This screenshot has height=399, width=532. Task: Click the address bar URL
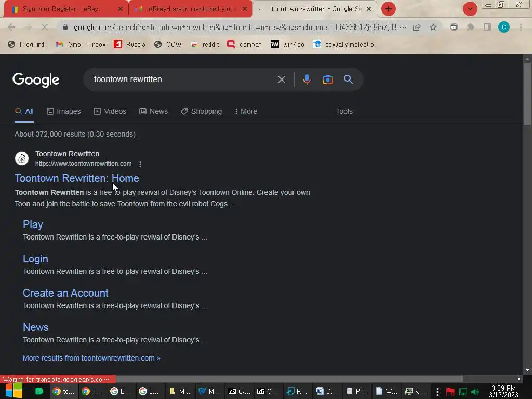[240, 27]
